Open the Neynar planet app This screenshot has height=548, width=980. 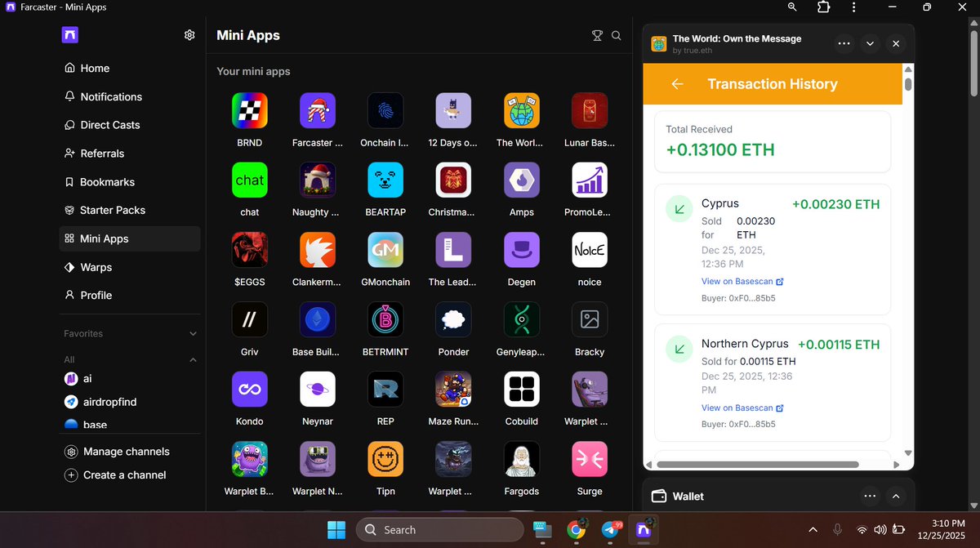pyautogui.click(x=317, y=390)
